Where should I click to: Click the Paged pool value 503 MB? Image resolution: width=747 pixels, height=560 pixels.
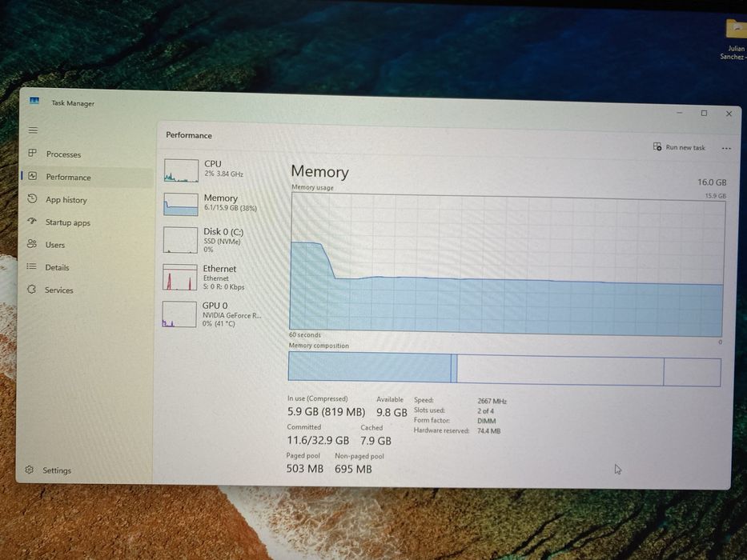pos(304,469)
